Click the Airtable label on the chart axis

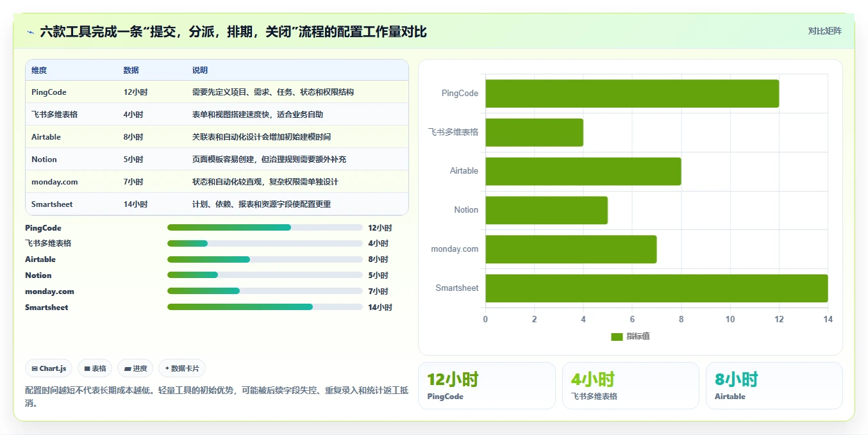(464, 171)
